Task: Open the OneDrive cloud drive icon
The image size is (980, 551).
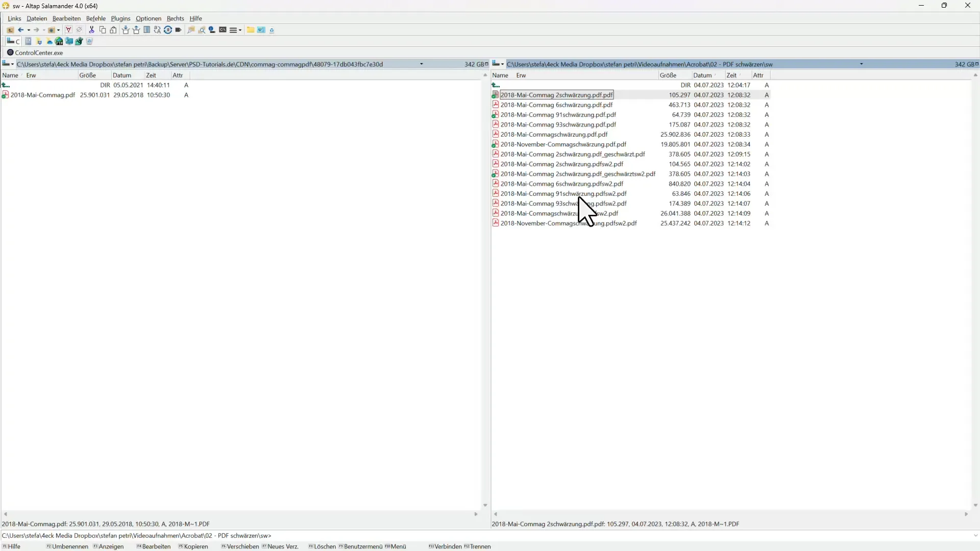Action: 50,41
